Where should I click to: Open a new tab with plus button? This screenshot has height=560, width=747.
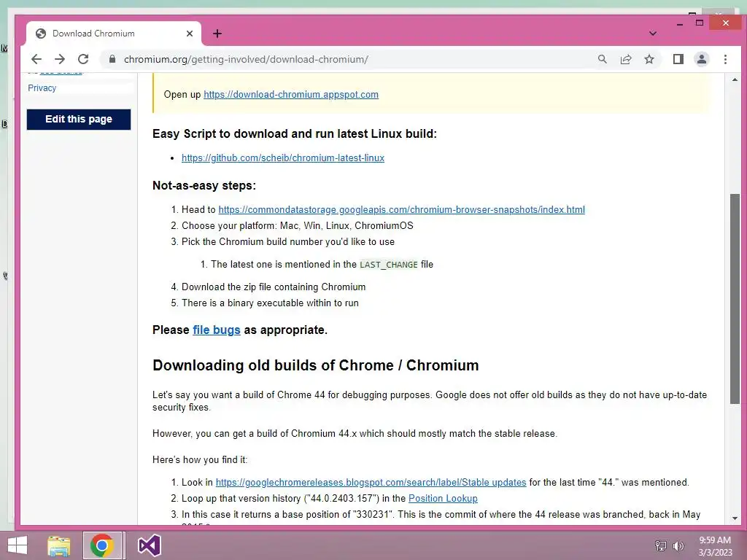tap(217, 34)
